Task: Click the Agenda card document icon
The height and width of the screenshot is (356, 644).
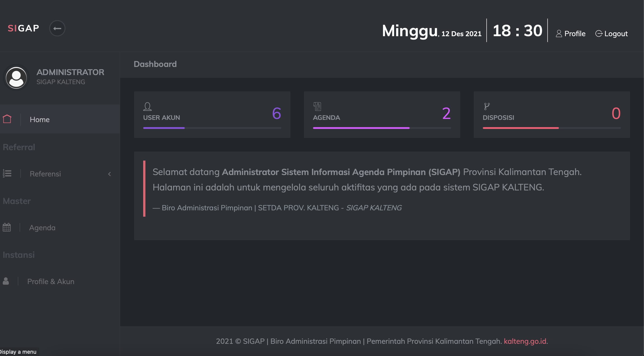Action: click(317, 106)
